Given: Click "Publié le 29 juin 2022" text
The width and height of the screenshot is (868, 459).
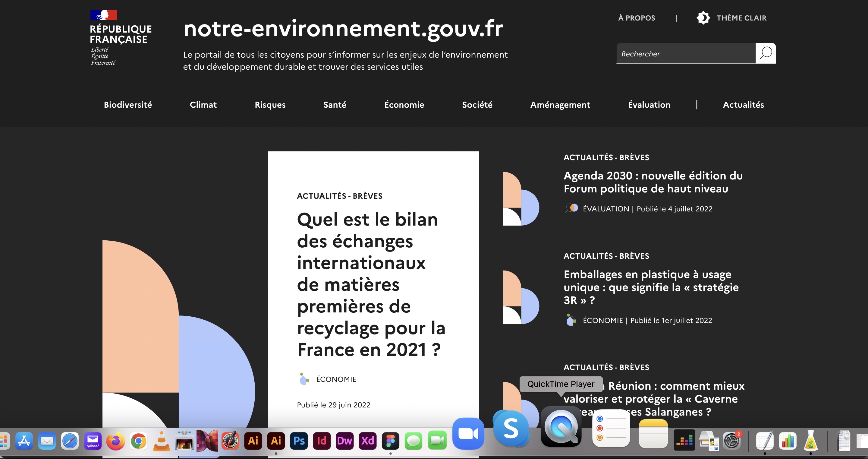Looking at the screenshot, I should point(333,405).
